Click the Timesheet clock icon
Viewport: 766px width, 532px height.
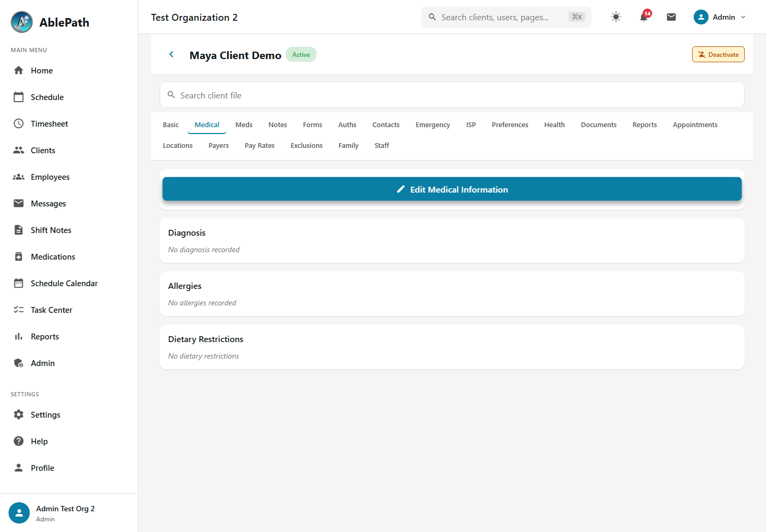[x=19, y=123]
